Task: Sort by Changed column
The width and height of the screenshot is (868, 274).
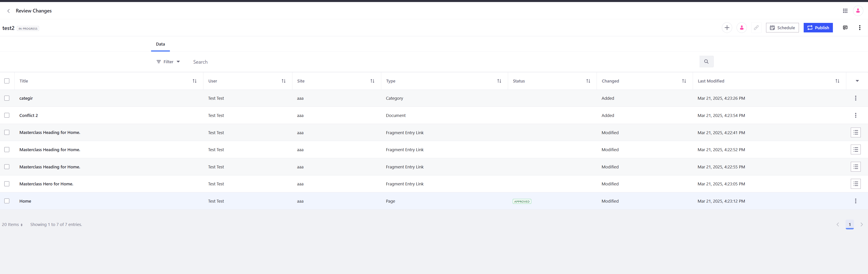Action: click(684, 81)
